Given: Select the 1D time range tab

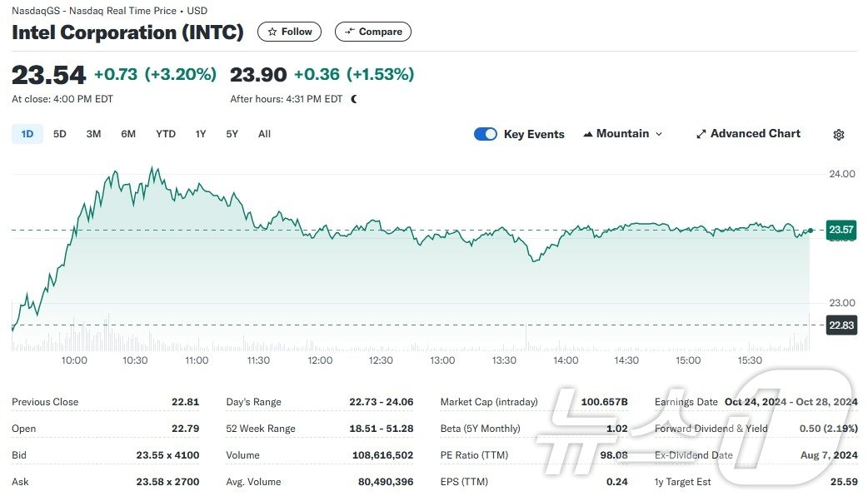Looking at the screenshot, I should (27, 134).
